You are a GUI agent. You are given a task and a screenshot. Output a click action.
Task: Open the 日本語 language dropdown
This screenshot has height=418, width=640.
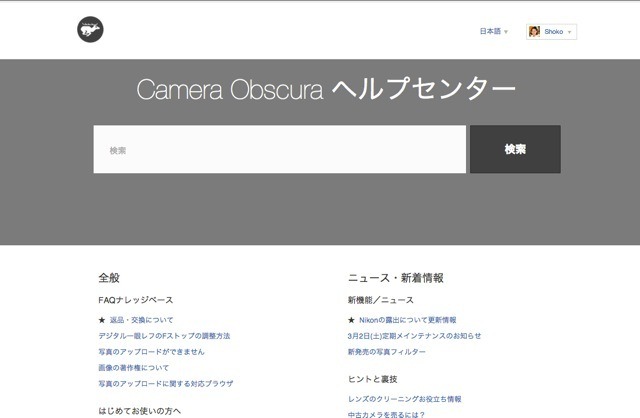click(x=493, y=31)
